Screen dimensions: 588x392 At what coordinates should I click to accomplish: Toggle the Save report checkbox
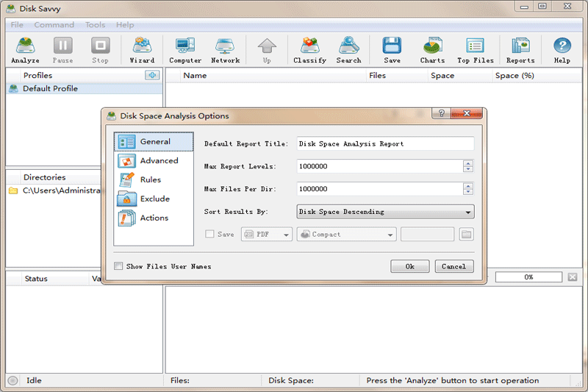(209, 235)
